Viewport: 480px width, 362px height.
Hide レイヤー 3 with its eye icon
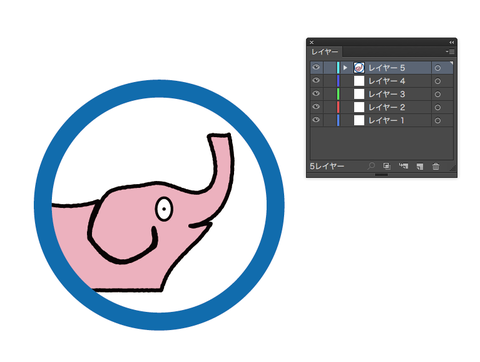tap(316, 94)
